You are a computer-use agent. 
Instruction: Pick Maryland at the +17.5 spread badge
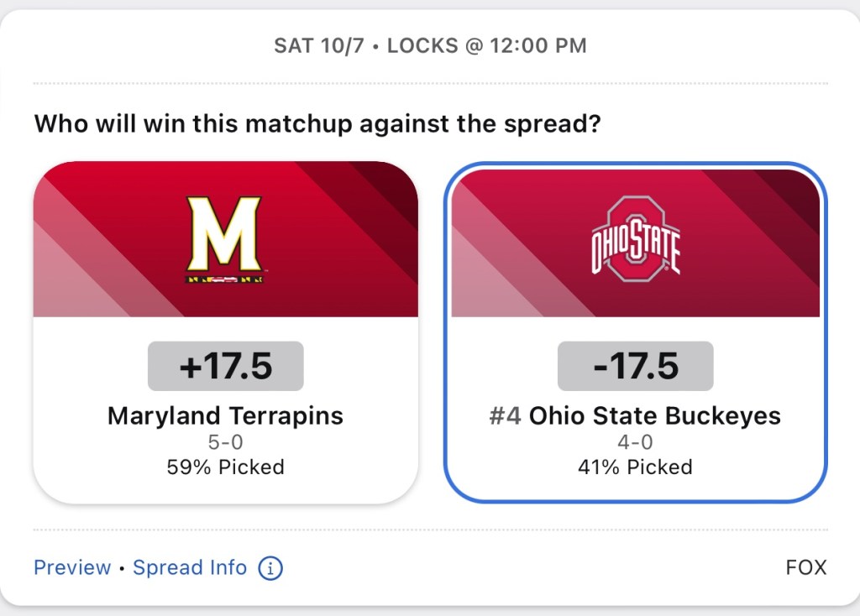coord(225,366)
